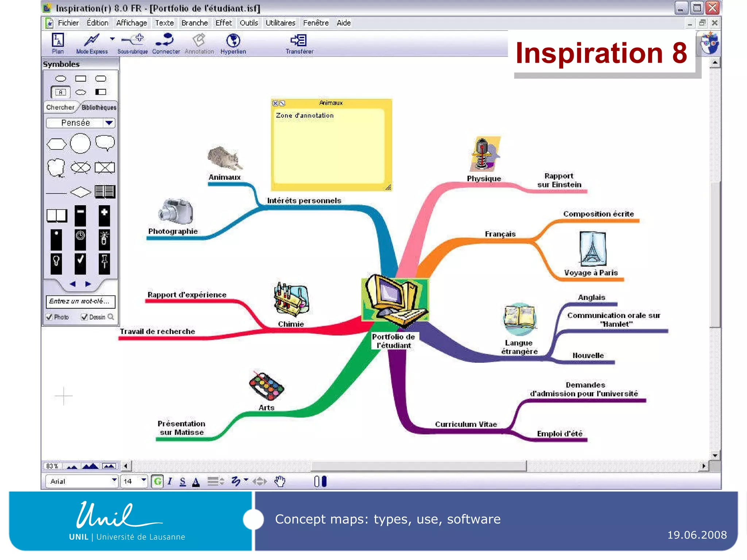Add a Sous-rubrique subtopic

click(132, 43)
